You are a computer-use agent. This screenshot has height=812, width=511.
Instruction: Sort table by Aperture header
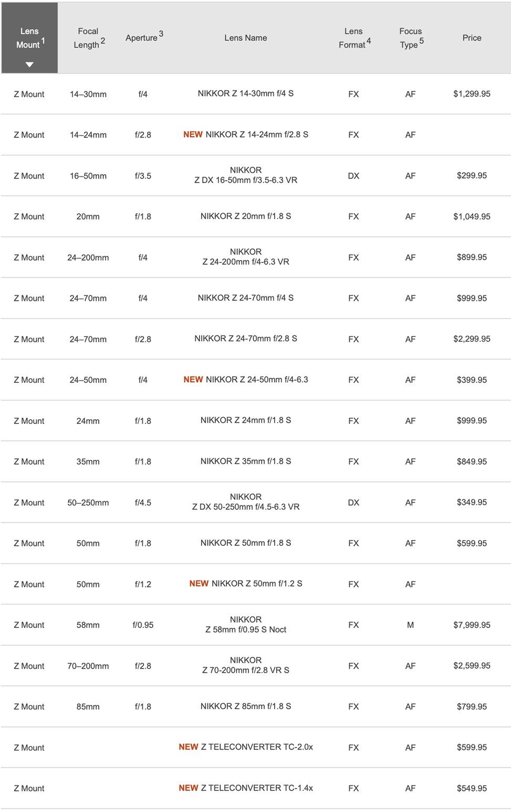144,37
